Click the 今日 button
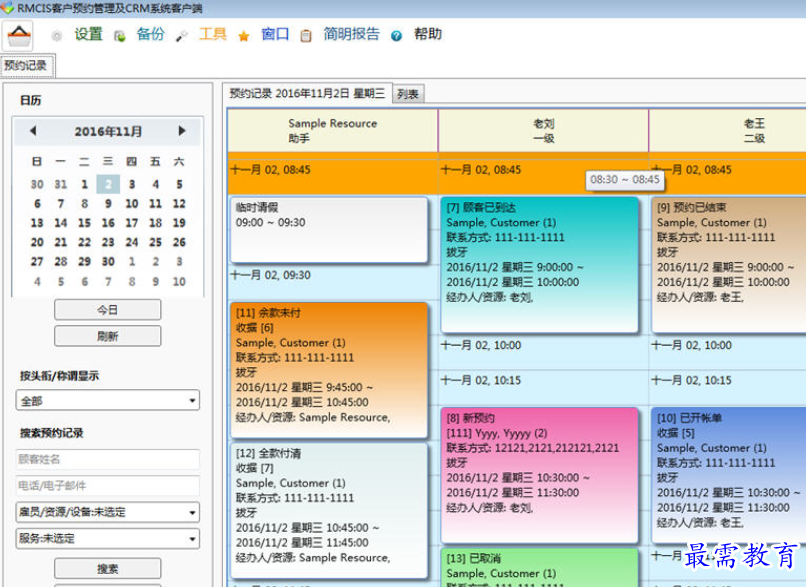Viewport: 806px width, 587px height. tap(107, 309)
